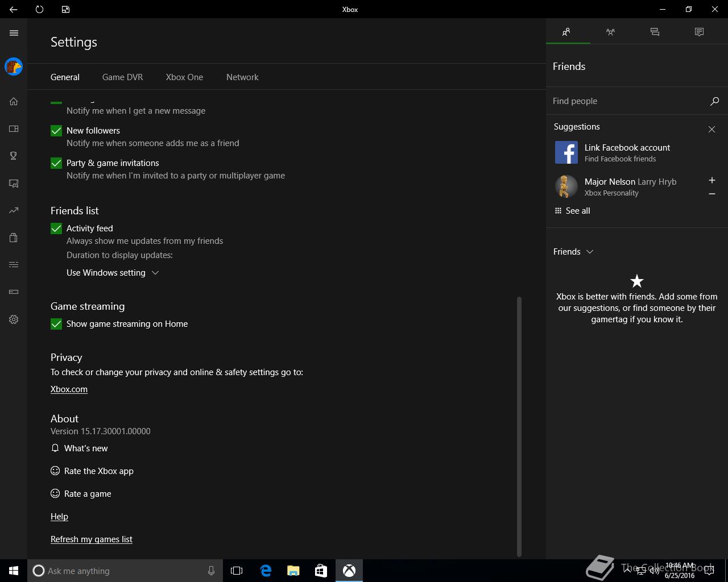
Task: Uncheck Party & game invitations checkbox
Action: (56, 163)
